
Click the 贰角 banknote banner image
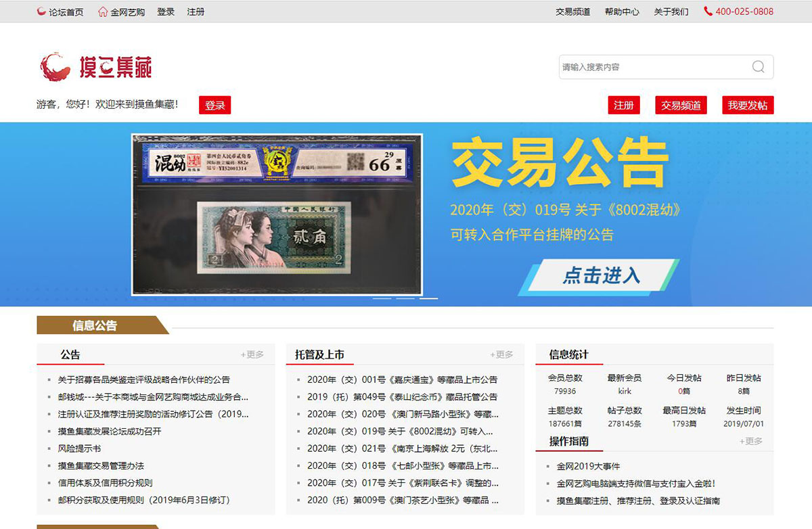[277, 214]
